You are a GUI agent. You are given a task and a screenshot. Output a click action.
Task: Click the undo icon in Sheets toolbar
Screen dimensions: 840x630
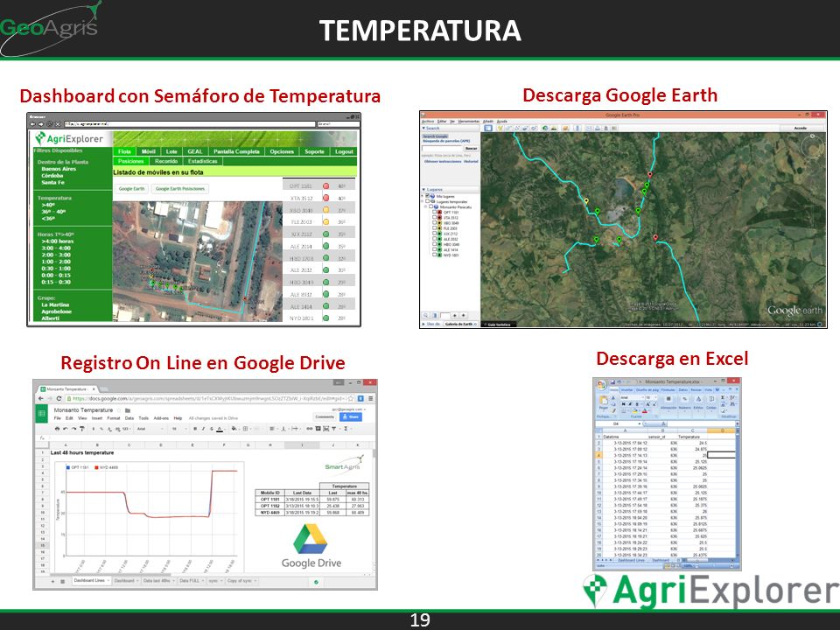[x=66, y=429]
